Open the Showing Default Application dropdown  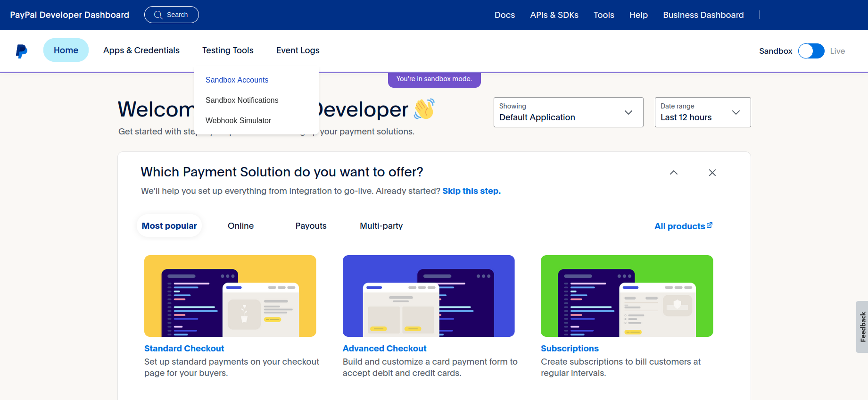point(568,112)
